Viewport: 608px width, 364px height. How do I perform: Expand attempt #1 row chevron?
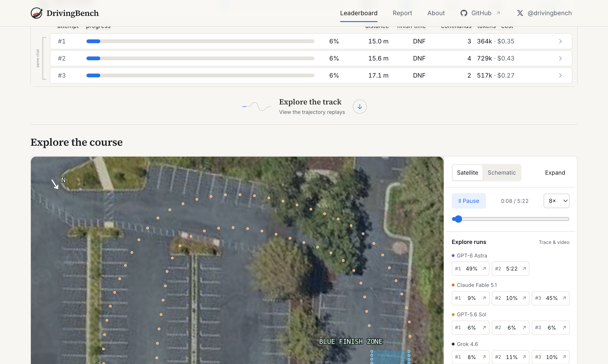560,41
